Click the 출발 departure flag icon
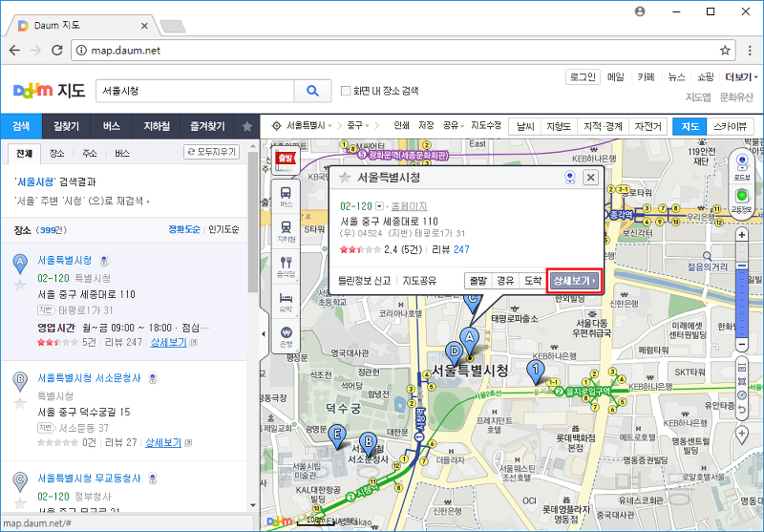The height and width of the screenshot is (532, 764). point(286,160)
